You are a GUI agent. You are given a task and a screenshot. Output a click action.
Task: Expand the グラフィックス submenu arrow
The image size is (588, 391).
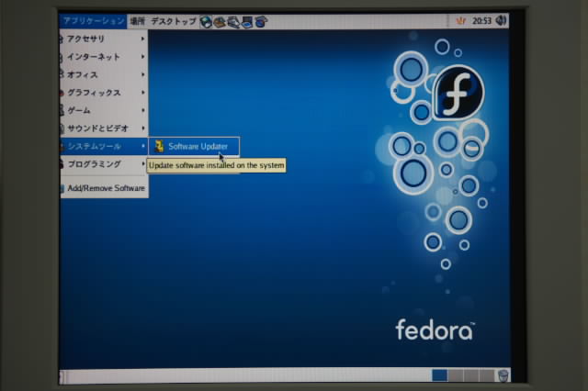[x=143, y=92]
